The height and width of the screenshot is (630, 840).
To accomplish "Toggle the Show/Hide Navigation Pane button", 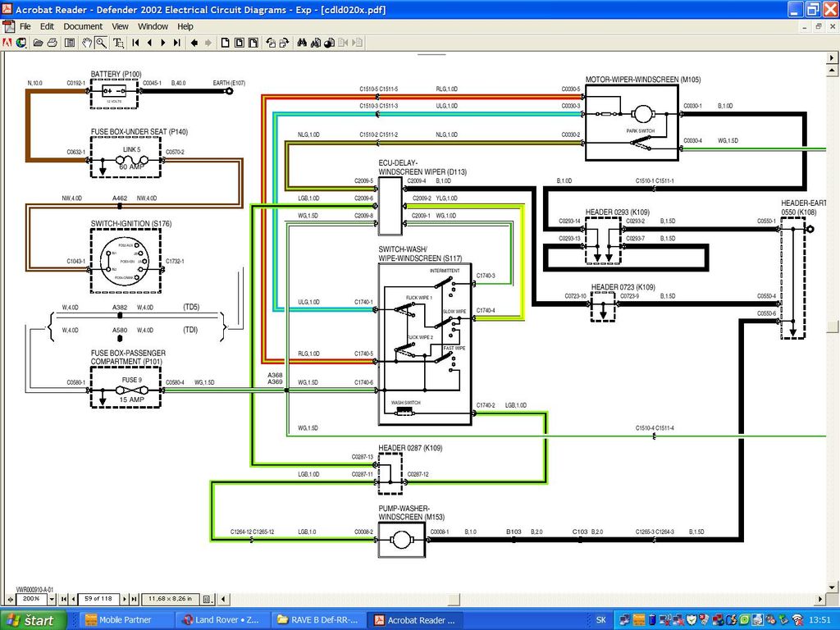I will (x=70, y=43).
